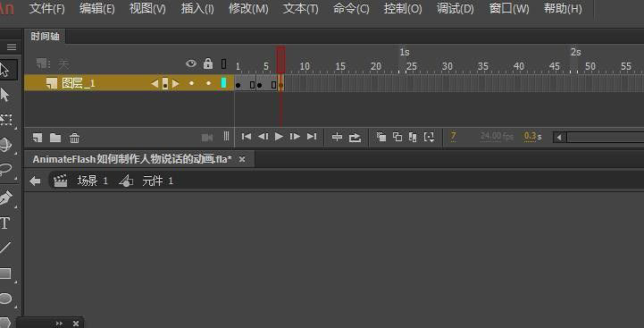Click 元件 1 in the breadcrumb
Image resolution: width=644 pixels, height=328 pixels.
point(157,181)
